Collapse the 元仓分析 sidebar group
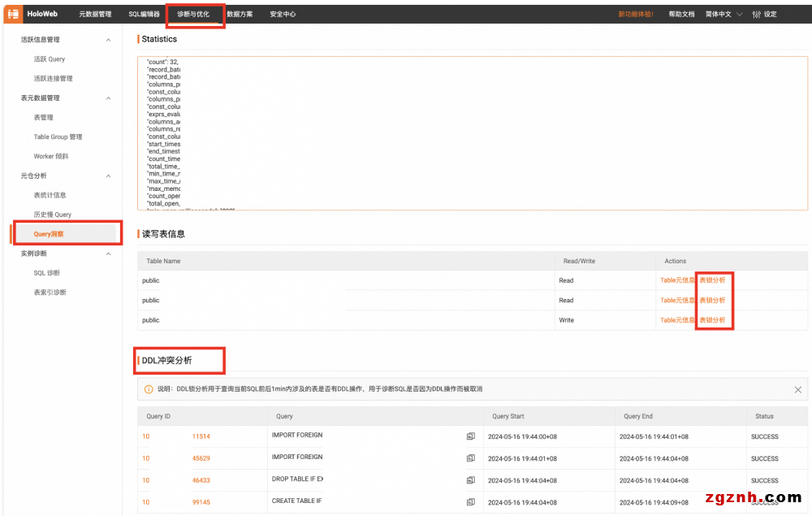The height and width of the screenshot is (516, 812). 109,176
